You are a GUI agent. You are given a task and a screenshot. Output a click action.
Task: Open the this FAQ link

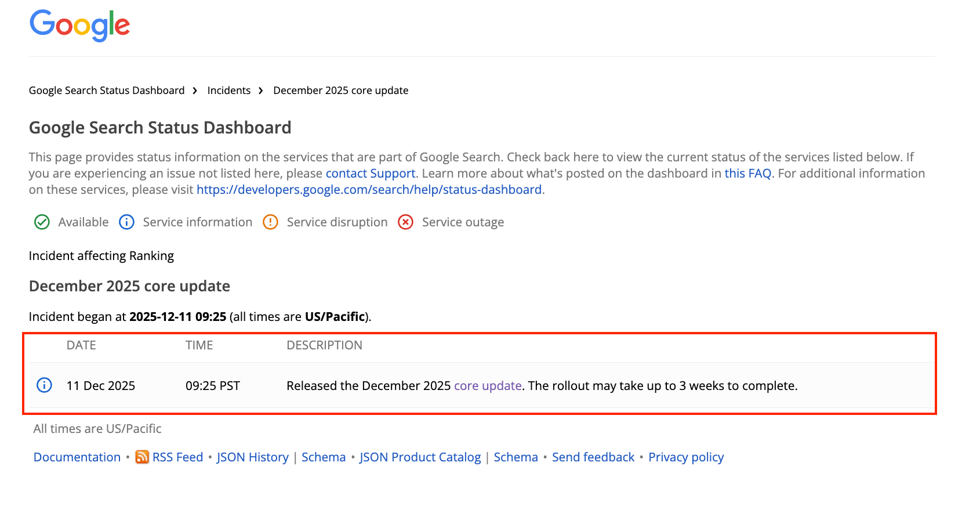[x=748, y=174]
